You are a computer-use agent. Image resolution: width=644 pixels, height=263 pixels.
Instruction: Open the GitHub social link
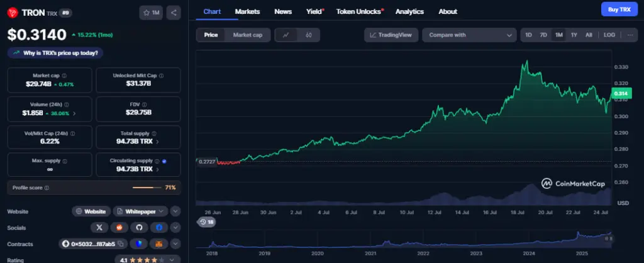[x=139, y=228]
